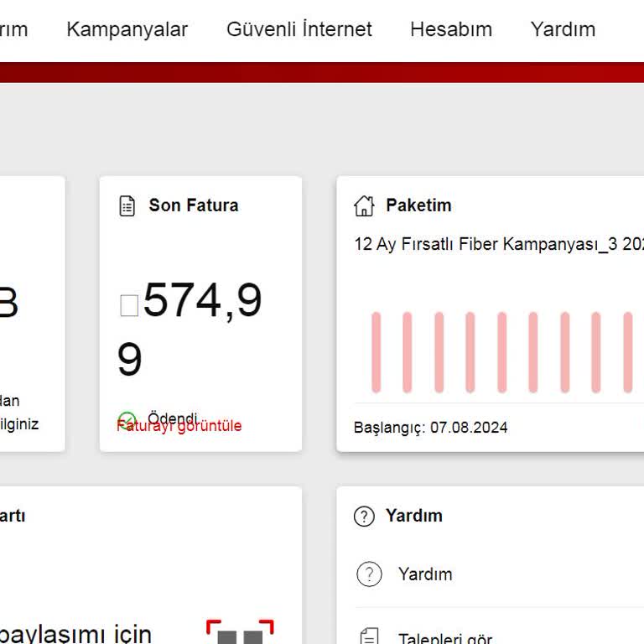This screenshot has width=644, height=644.
Task: Click the red QR scan frame icon
Action: pos(240,631)
